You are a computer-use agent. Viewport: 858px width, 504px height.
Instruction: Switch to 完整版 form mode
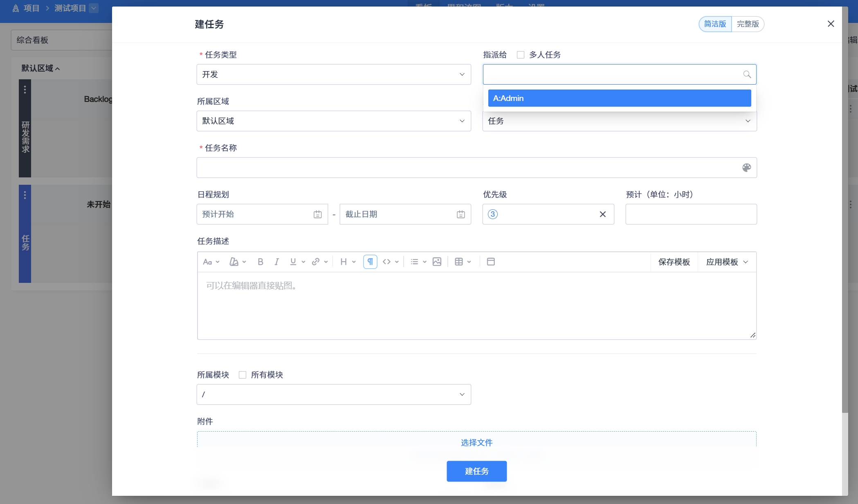point(748,24)
